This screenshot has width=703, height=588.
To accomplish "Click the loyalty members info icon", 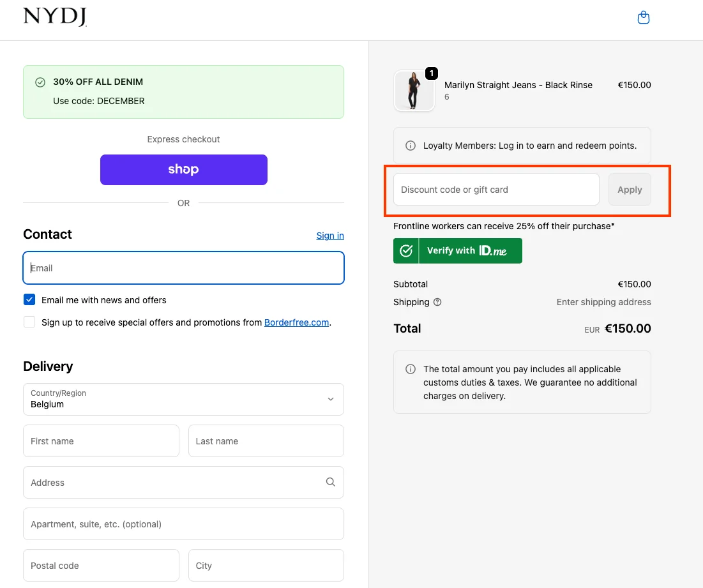I will coord(411,146).
